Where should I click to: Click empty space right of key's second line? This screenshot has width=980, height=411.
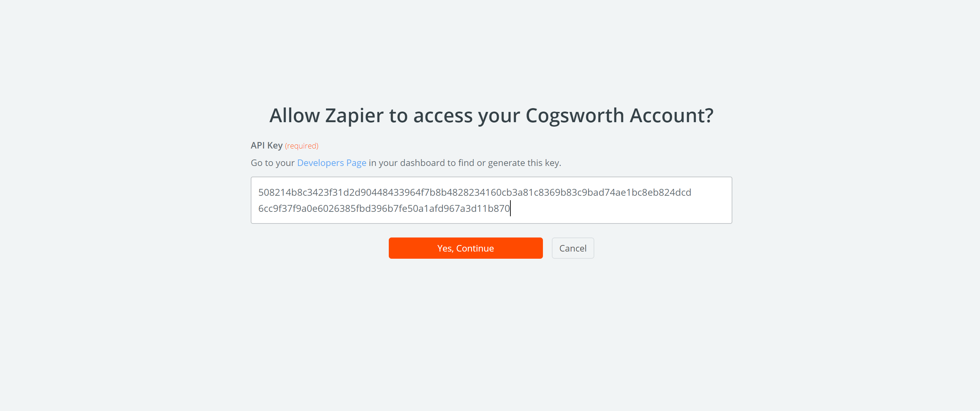point(620,208)
